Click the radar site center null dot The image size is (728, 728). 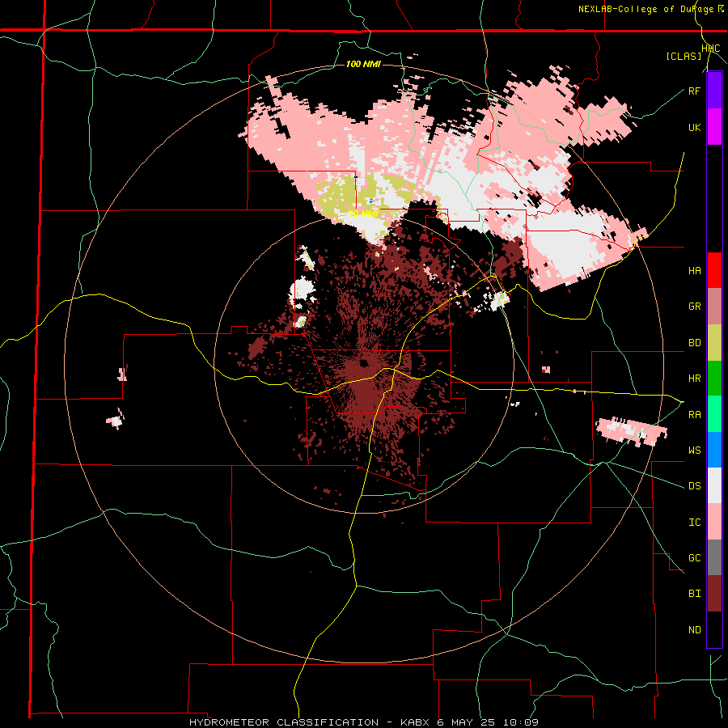(x=363, y=362)
